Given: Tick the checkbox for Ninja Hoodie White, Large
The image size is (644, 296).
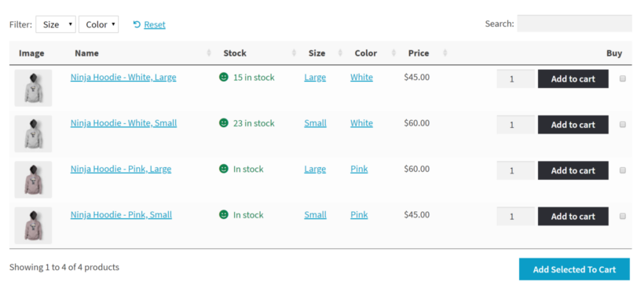Looking at the screenshot, I should 623,79.
